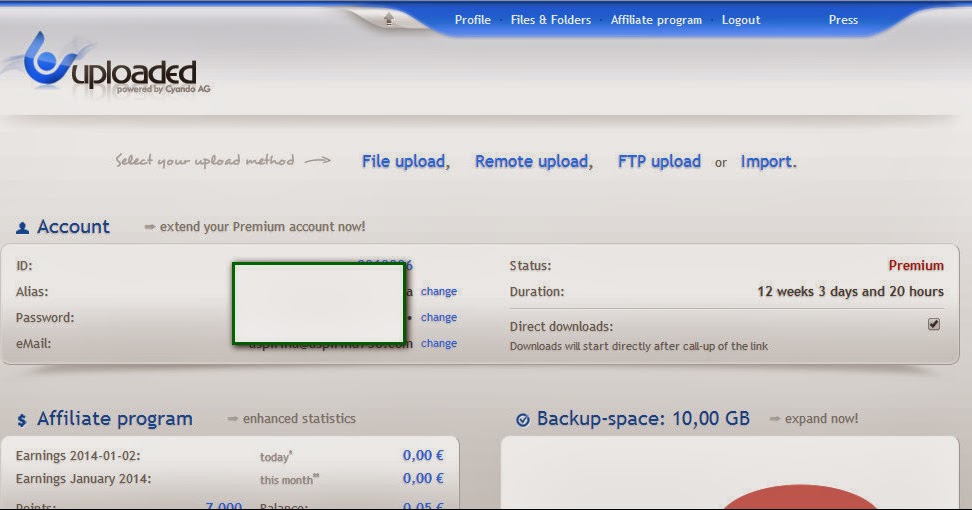The image size is (972, 510).
Task: Click Logout in the top navigation
Action: (x=741, y=20)
